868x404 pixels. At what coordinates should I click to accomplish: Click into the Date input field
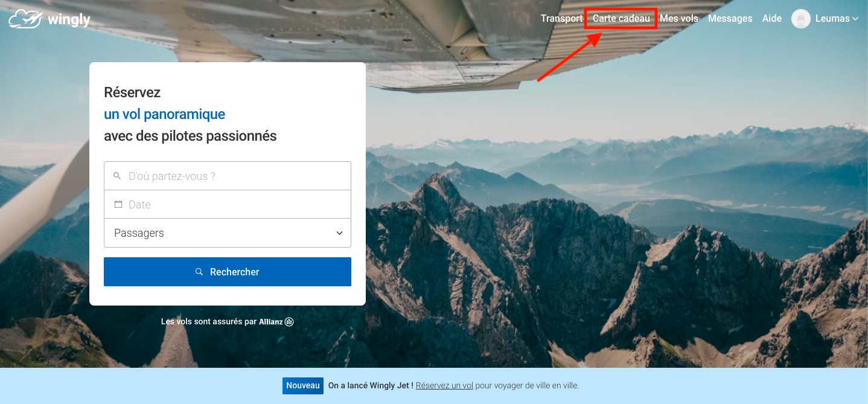pos(228,204)
